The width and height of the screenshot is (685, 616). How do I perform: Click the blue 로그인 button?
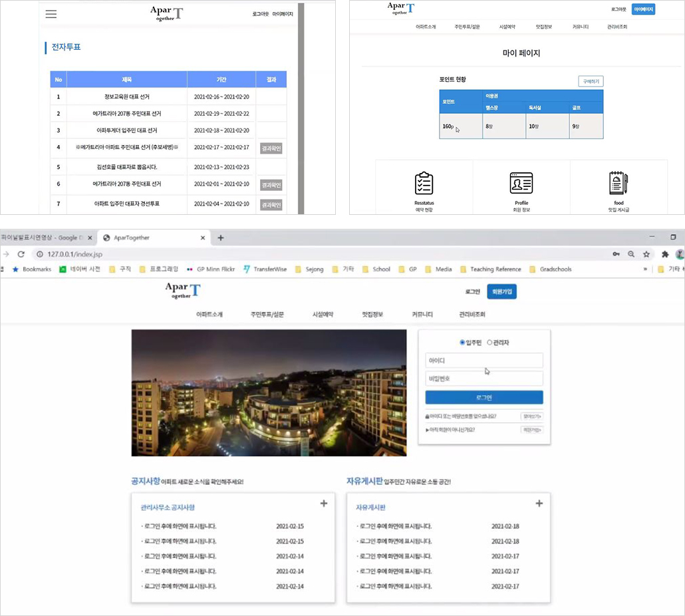click(484, 398)
